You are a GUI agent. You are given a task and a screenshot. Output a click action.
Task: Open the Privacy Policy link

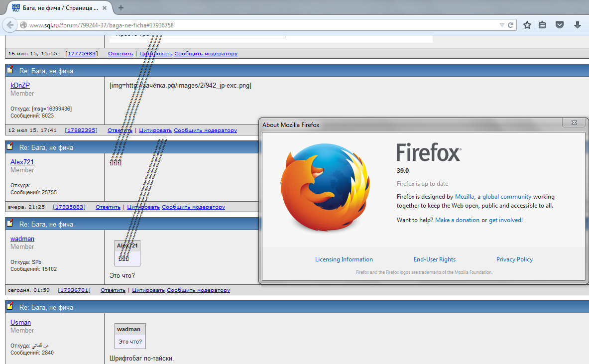(x=514, y=259)
